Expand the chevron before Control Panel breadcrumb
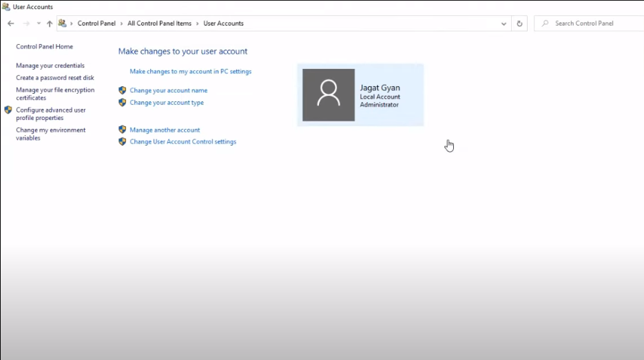The height and width of the screenshot is (360, 644). 72,23
